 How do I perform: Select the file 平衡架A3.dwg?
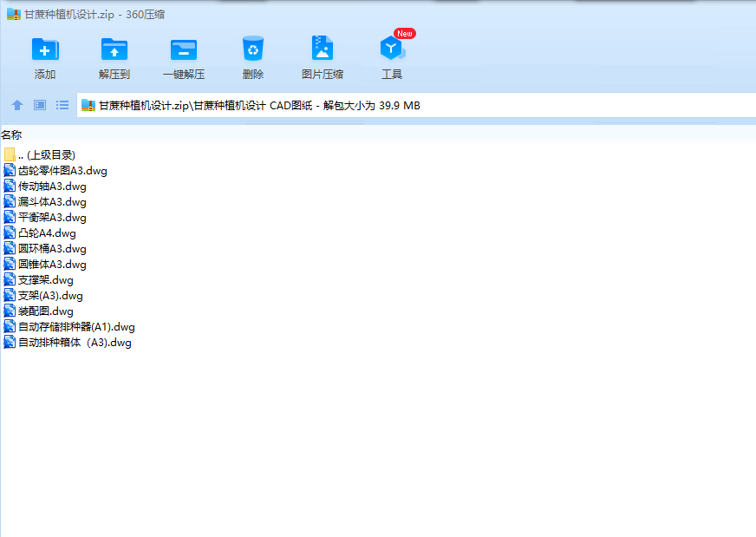click(x=52, y=218)
